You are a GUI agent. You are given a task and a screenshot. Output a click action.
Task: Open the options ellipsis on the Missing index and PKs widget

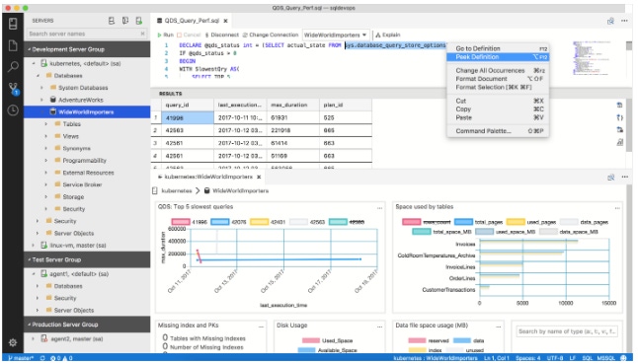tap(261, 327)
